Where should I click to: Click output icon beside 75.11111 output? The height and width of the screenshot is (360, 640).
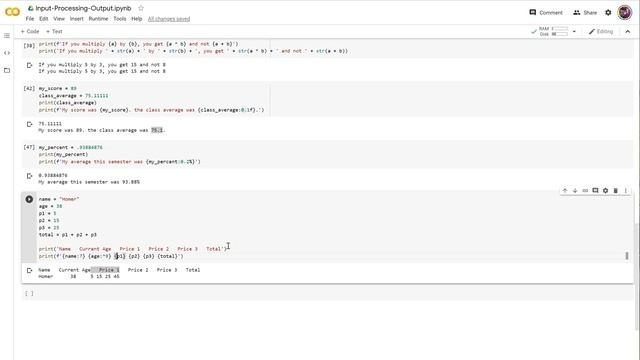pos(29,124)
